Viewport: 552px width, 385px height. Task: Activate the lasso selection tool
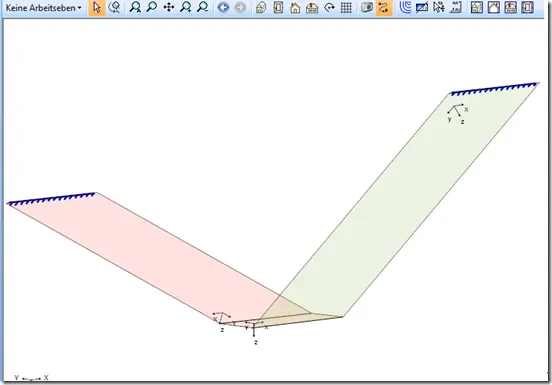tap(114, 7)
